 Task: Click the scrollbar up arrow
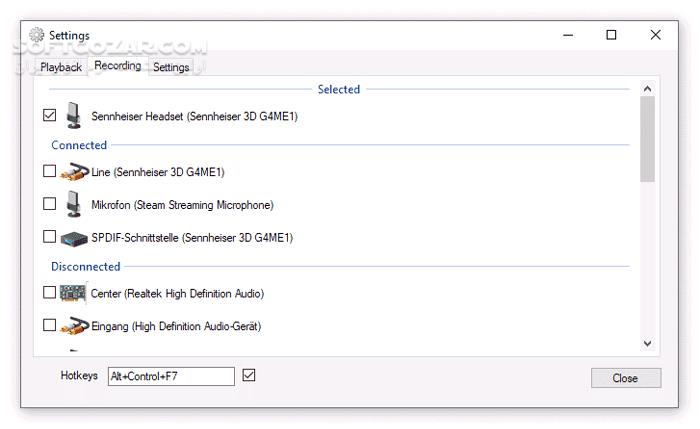[647, 88]
